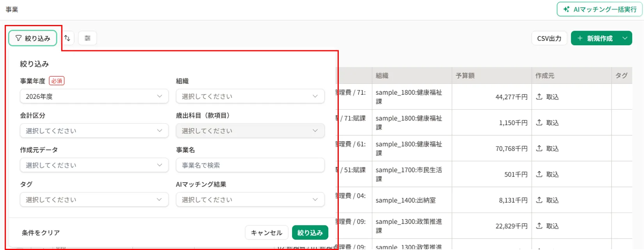Click the 事業名で検索 input field

pos(250,165)
